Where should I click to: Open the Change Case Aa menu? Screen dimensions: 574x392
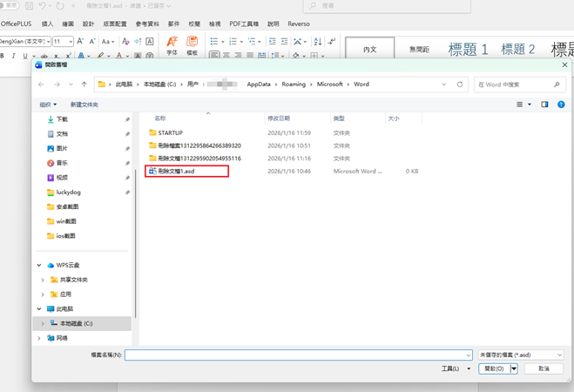[x=108, y=41]
